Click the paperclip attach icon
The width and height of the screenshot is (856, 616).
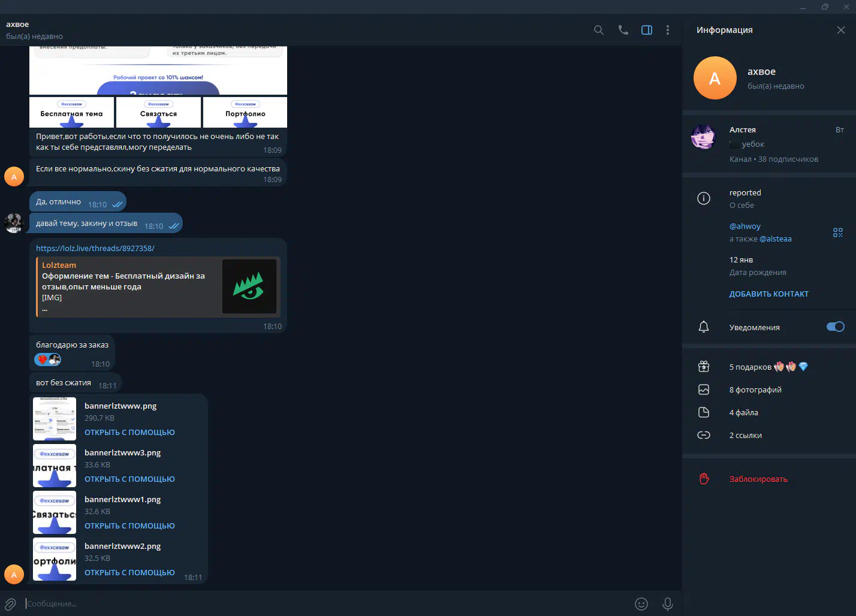pos(10,603)
